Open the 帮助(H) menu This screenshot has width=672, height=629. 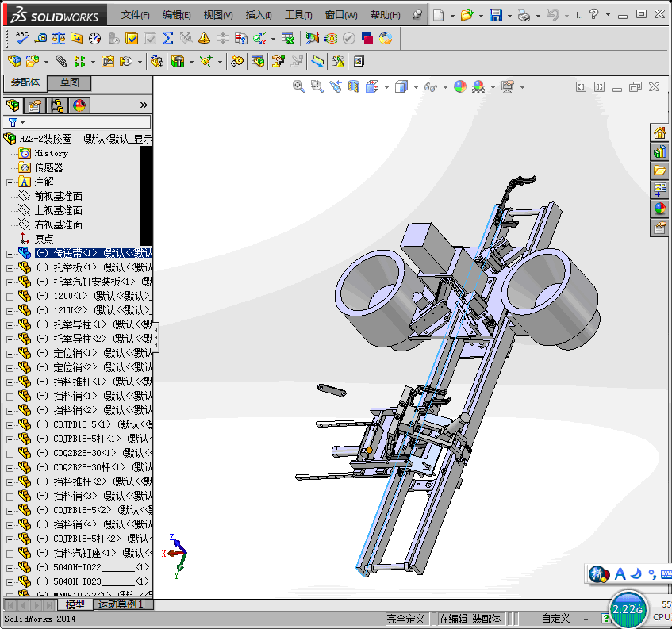click(x=386, y=15)
